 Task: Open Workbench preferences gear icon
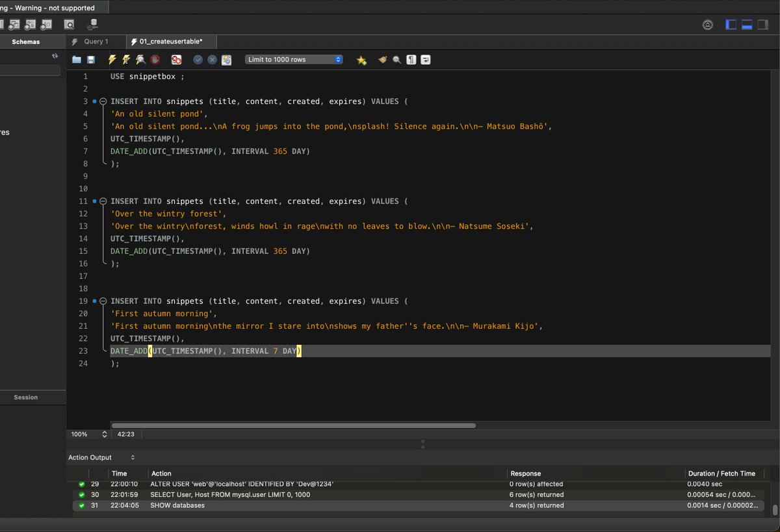pyautogui.click(x=708, y=25)
